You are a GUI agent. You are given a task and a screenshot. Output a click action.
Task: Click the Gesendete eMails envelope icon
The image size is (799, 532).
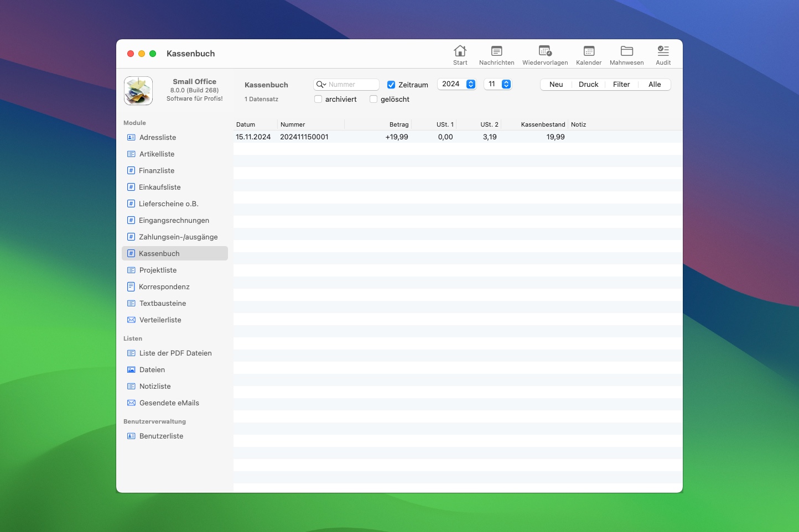(131, 403)
